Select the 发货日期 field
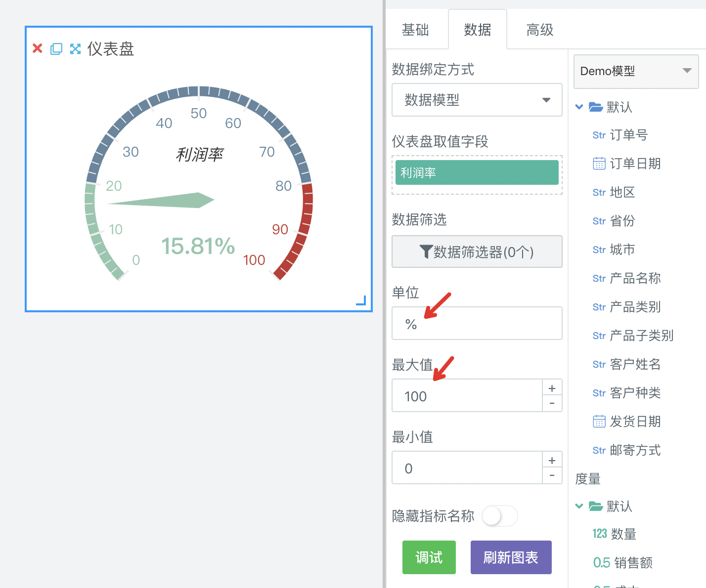Viewport: 706px width, 588px height. tap(635, 421)
